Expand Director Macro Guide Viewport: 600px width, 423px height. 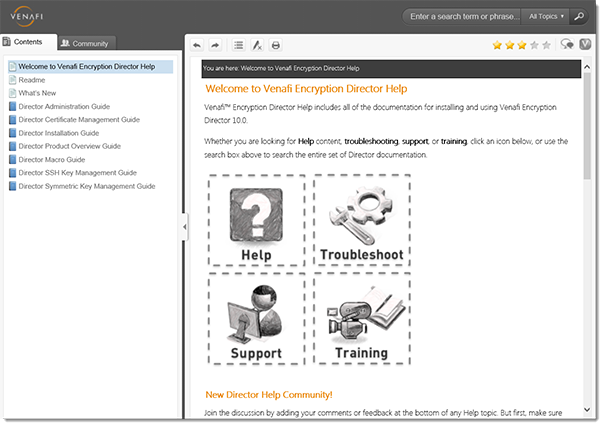pos(52,160)
